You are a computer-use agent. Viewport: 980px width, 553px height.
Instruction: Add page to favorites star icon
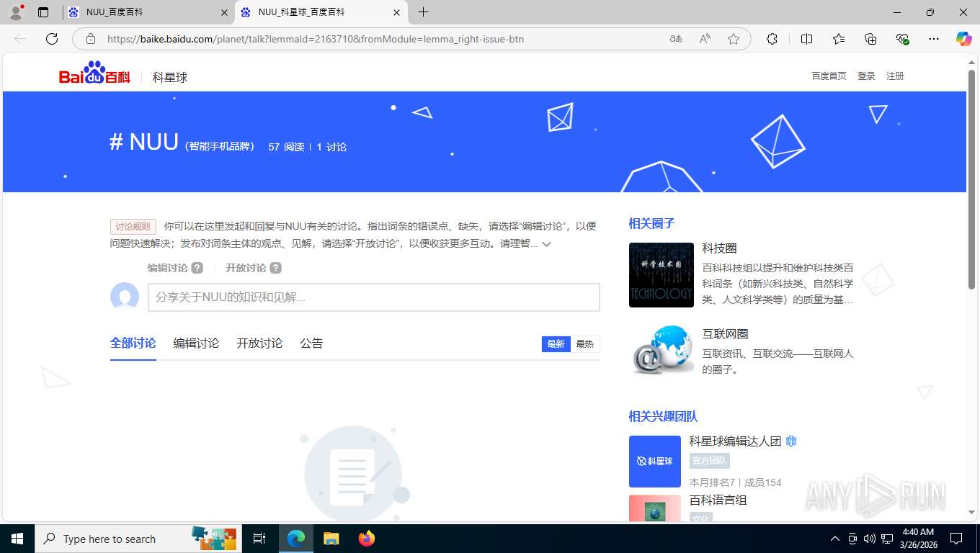tap(734, 39)
